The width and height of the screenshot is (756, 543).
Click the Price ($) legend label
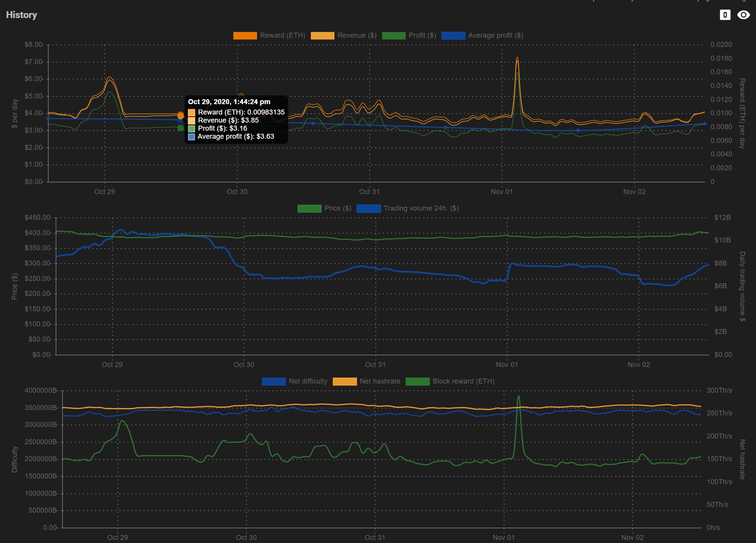[x=338, y=208]
